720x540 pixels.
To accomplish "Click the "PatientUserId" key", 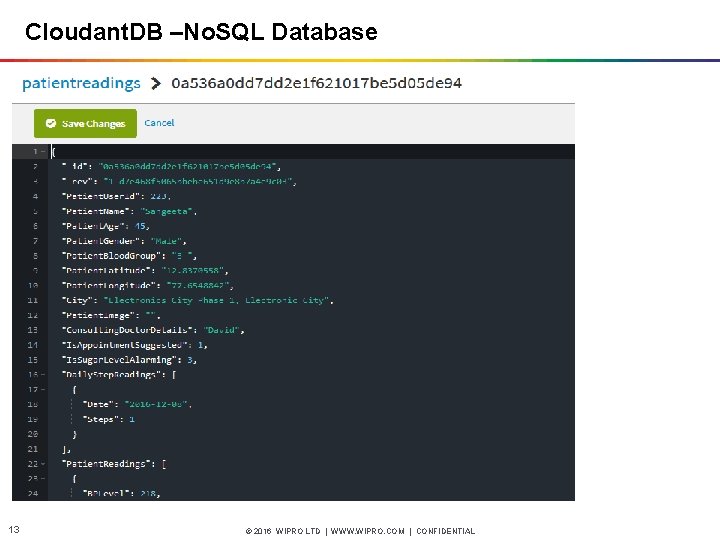I will click(101, 196).
